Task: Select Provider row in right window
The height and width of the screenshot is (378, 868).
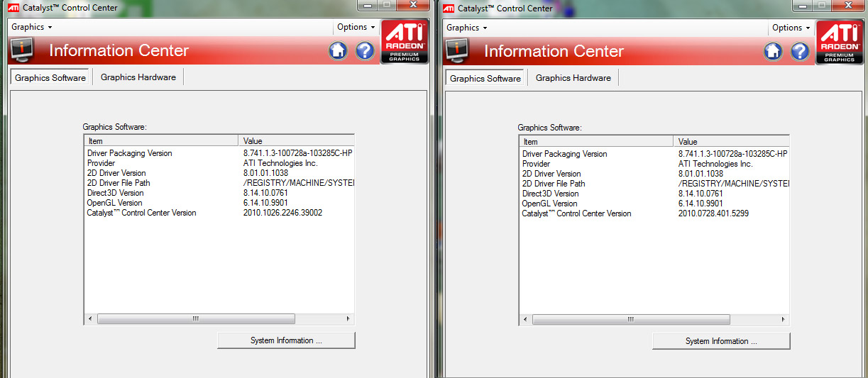Action: 654,164
